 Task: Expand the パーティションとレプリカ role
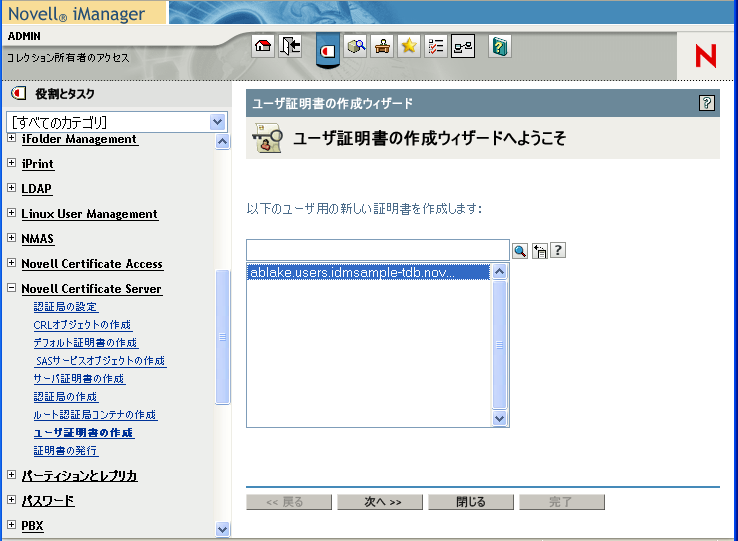pyautogui.click(x=12, y=474)
